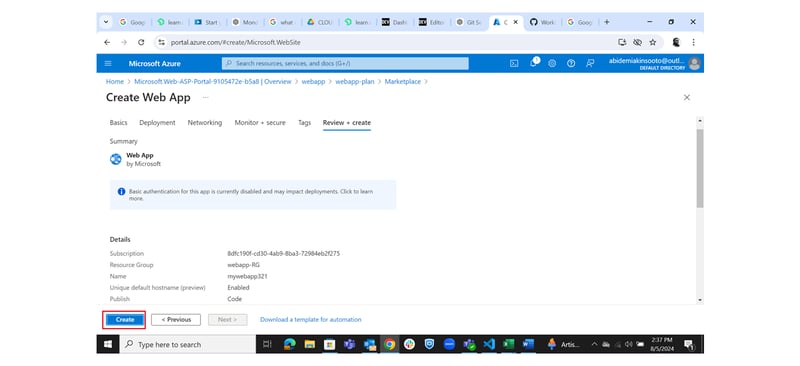
Task: Launch Azure Cloud Shell
Action: tap(514, 63)
